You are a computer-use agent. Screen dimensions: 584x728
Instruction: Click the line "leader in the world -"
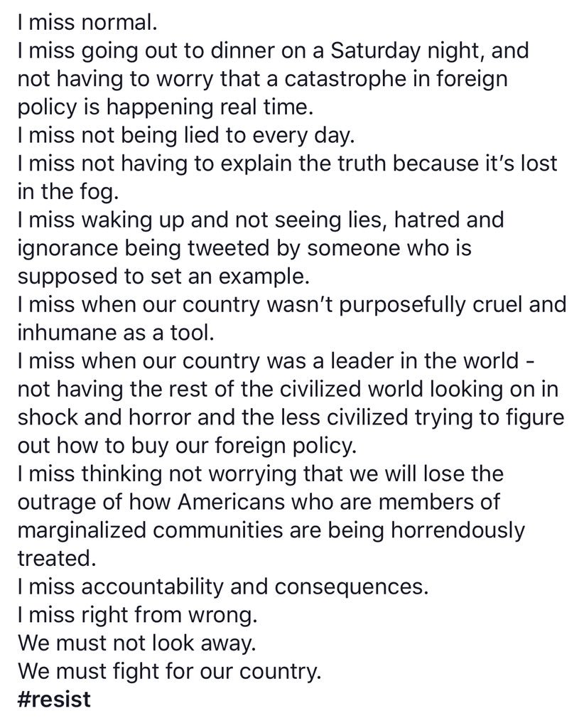click(x=281, y=360)
